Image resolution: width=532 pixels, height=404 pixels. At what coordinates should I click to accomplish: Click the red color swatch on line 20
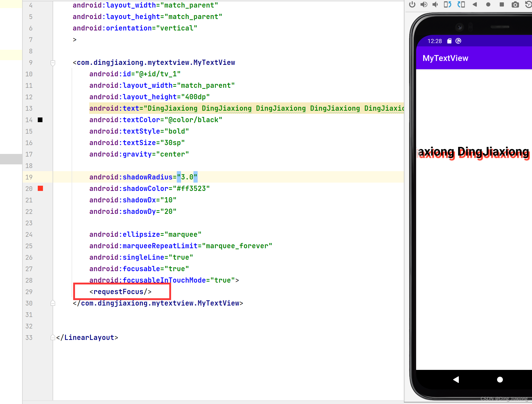[x=40, y=188]
